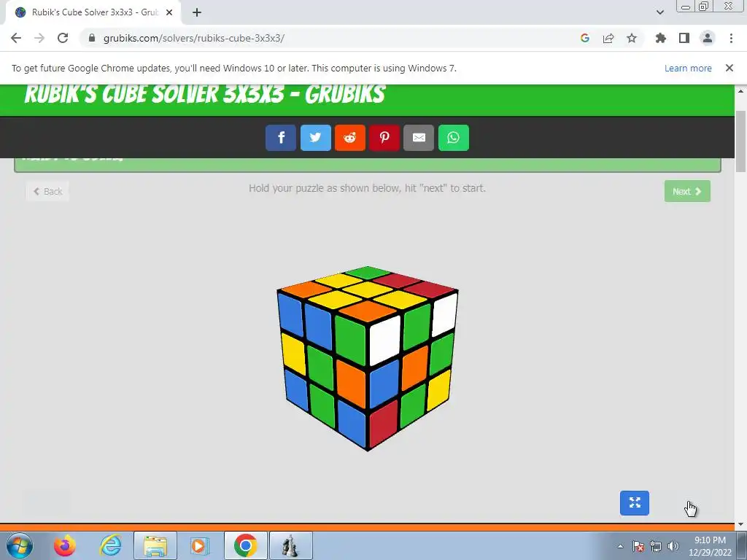Click the taskbar clock showing 9:10 PM

710,546
